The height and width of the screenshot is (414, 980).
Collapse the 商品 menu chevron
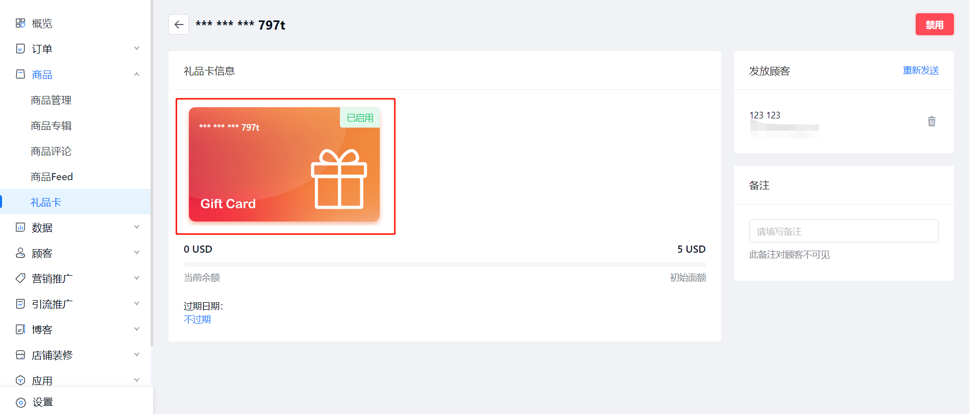coord(137,74)
